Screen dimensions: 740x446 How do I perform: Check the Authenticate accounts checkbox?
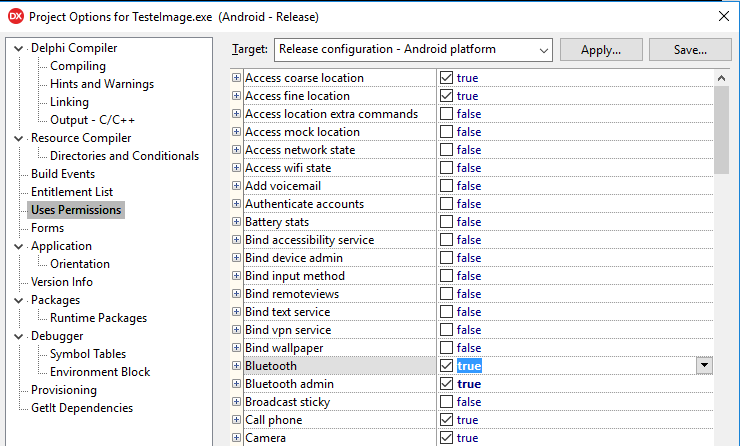pyautogui.click(x=446, y=203)
